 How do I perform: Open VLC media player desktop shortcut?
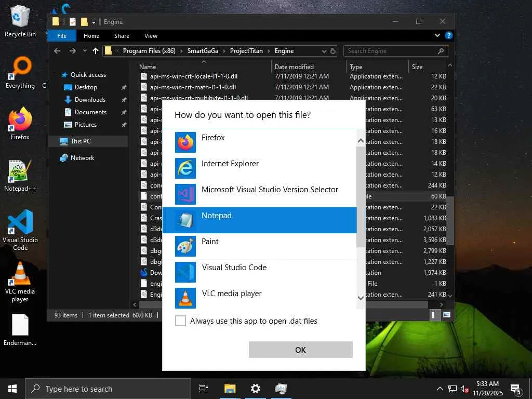[x=20, y=282]
